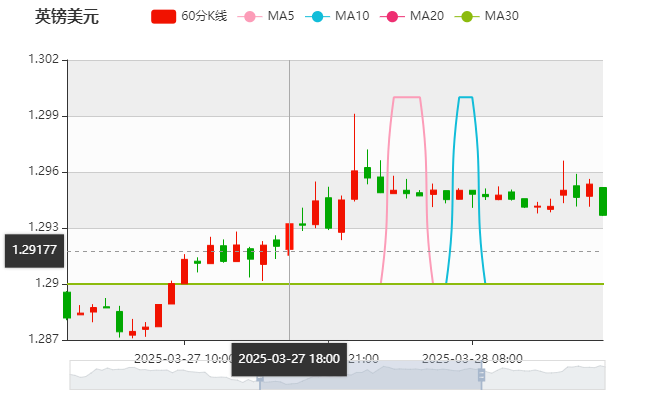Viewport: 670px width, 400px height.
Task: Click the last green candlestick at right edge
Action: [602, 201]
